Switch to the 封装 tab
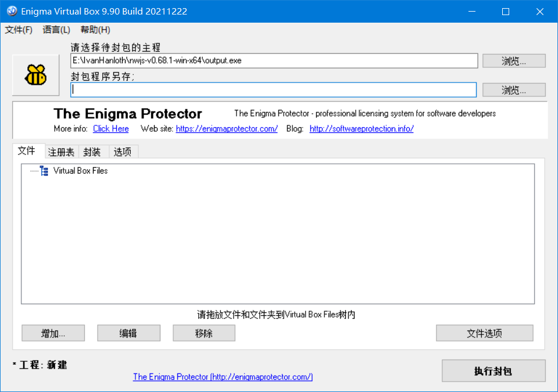The image size is (558, 392). (x=92, y=152)
